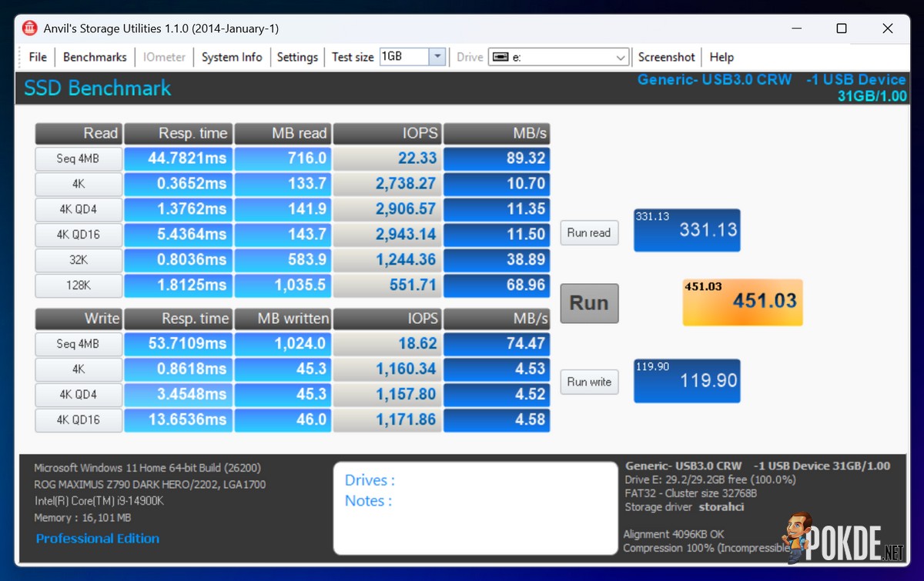Click the 1,171.86 IOPS write value
Screen dimensions: 924x581
click(x=387, y=420)
